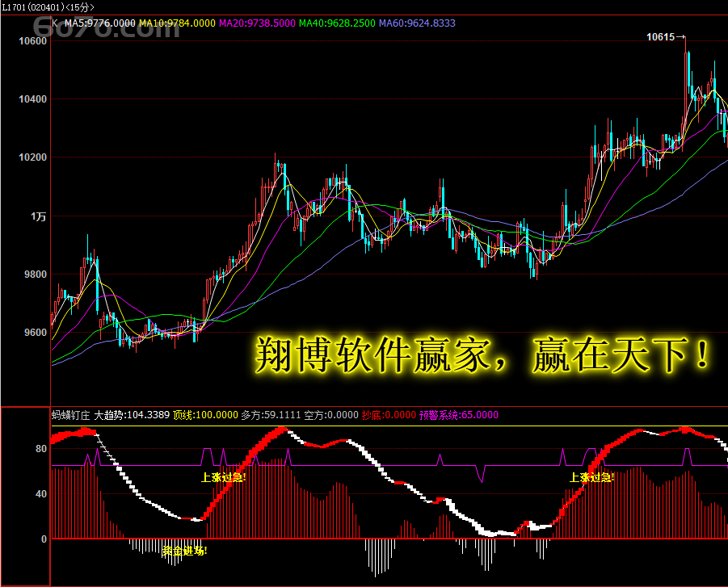The width and height of the screenshot is (728, 587).
Task: Select the MA40:9628.2500 indicator label
Action: click(337, 23)
